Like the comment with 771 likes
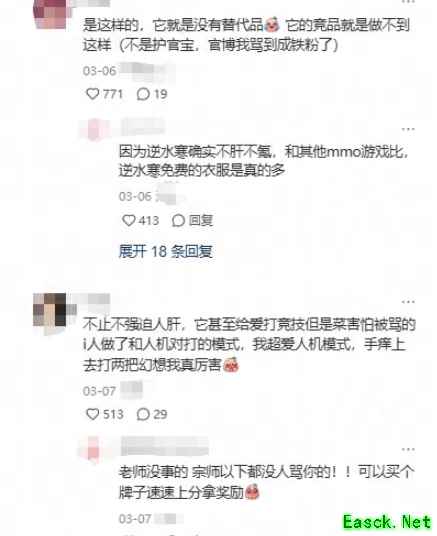437x536 pixels. pyautogui.click(x=92, y=94)
